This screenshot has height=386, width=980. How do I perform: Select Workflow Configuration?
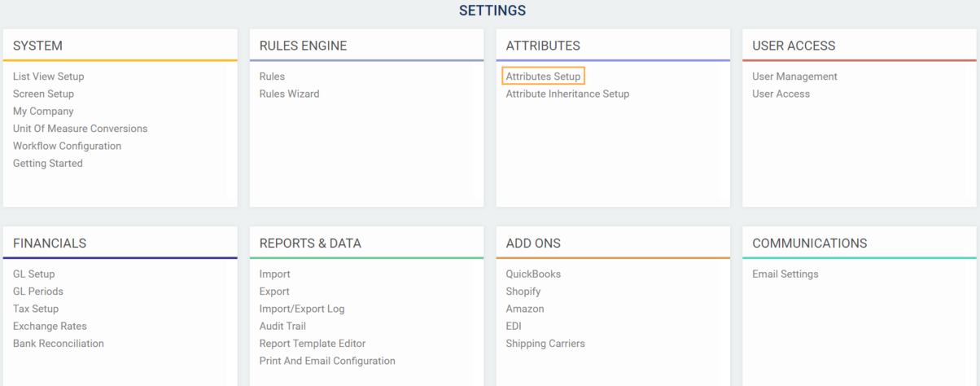click(x=67, y=147)
